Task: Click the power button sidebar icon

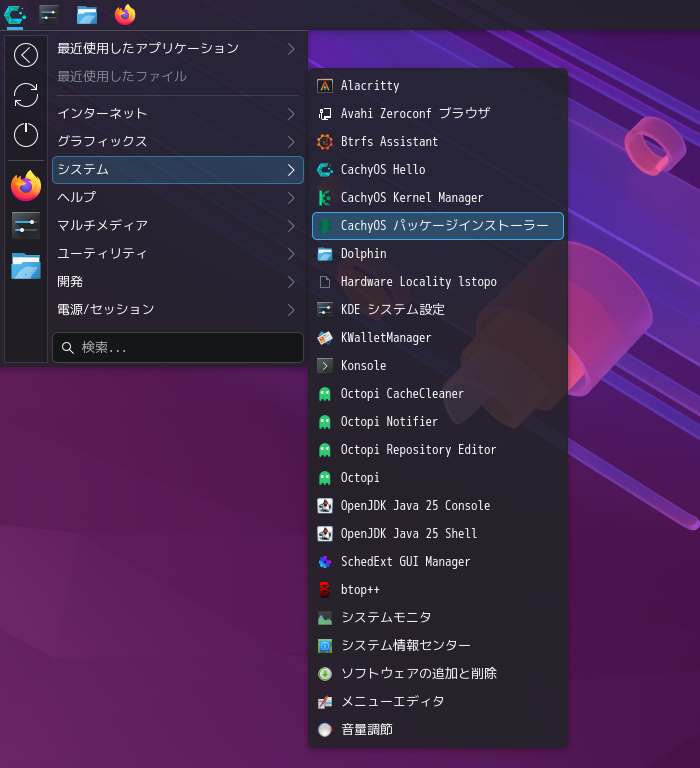Action: tap(26, 135)
